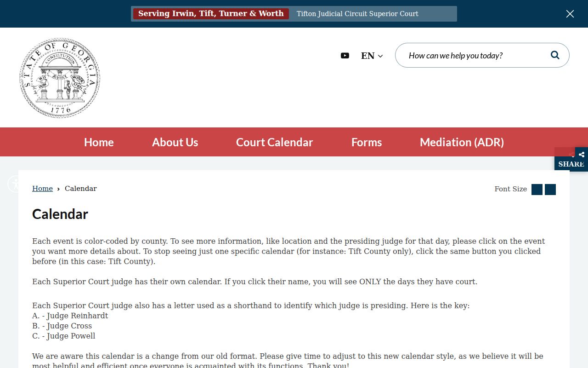Open the Home menu item
This screenshot has width=588, height=368.
(99, 142)
